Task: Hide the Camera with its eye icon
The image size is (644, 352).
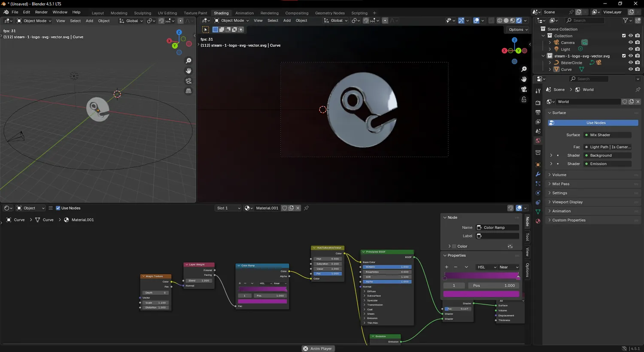Action: pos(631,42)
